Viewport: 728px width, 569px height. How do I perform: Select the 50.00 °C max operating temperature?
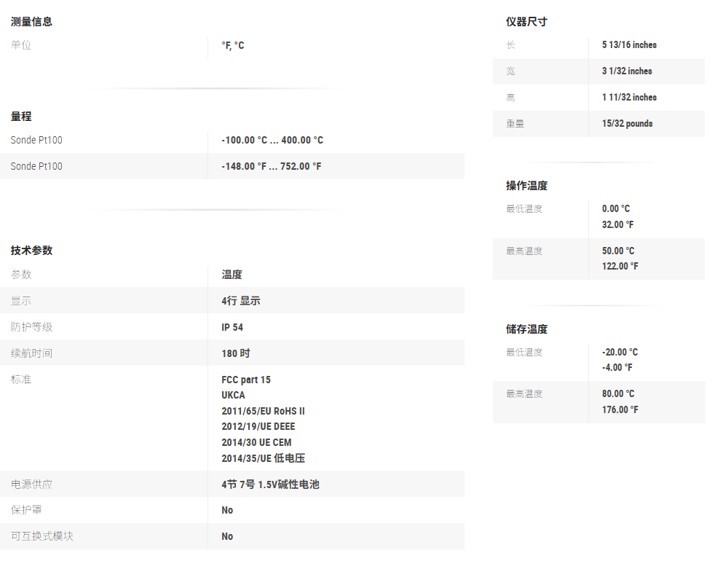click(618, 251)
